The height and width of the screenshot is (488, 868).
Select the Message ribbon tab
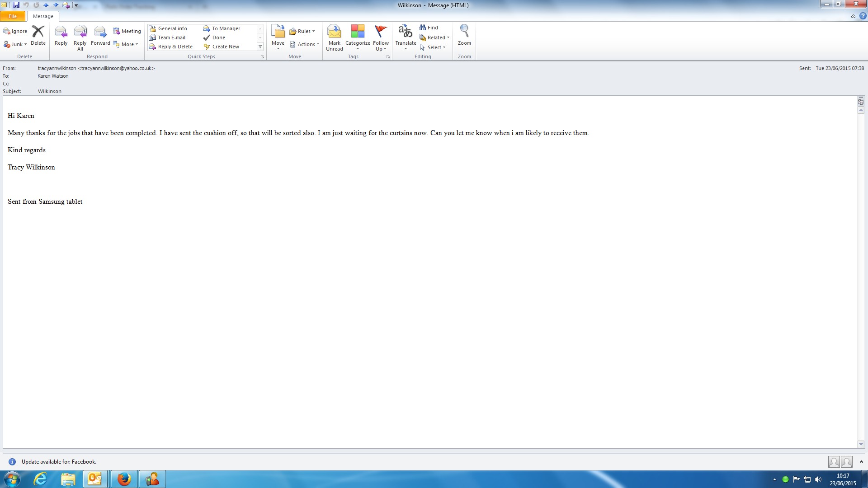[x=43, y=16]
